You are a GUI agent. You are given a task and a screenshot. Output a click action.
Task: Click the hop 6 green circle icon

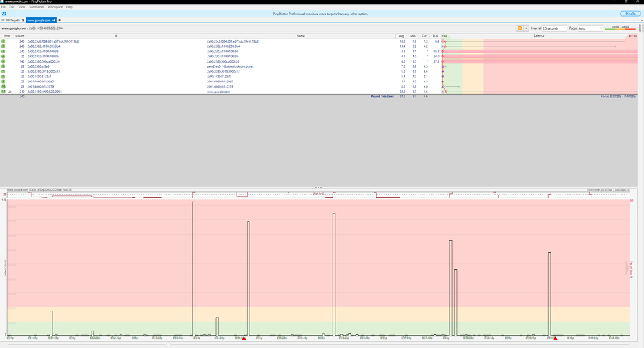tap(4, 66)
